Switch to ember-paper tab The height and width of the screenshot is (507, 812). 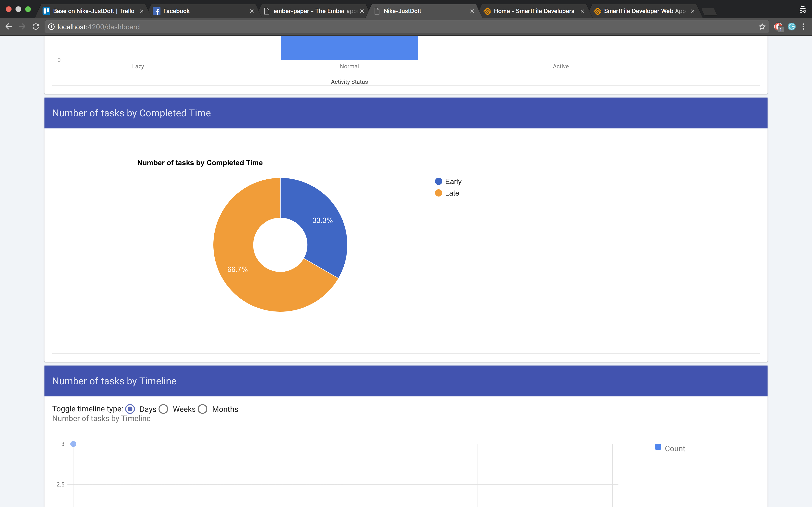click(x=314, y=11)
